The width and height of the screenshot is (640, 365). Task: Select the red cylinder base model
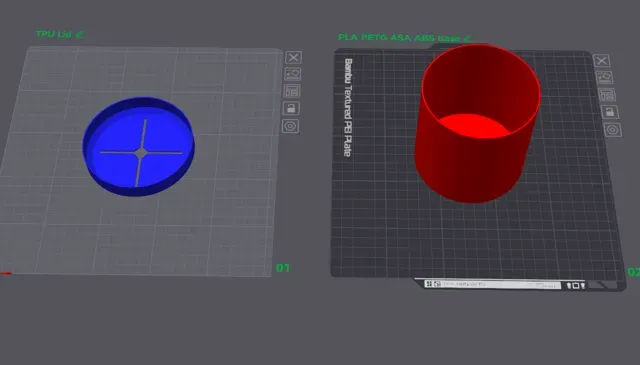[x=477, y=122]
